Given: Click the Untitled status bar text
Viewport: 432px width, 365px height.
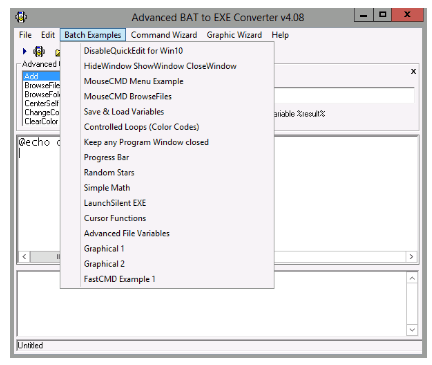Looking at the screenshot, I should (x=30, y=346).
